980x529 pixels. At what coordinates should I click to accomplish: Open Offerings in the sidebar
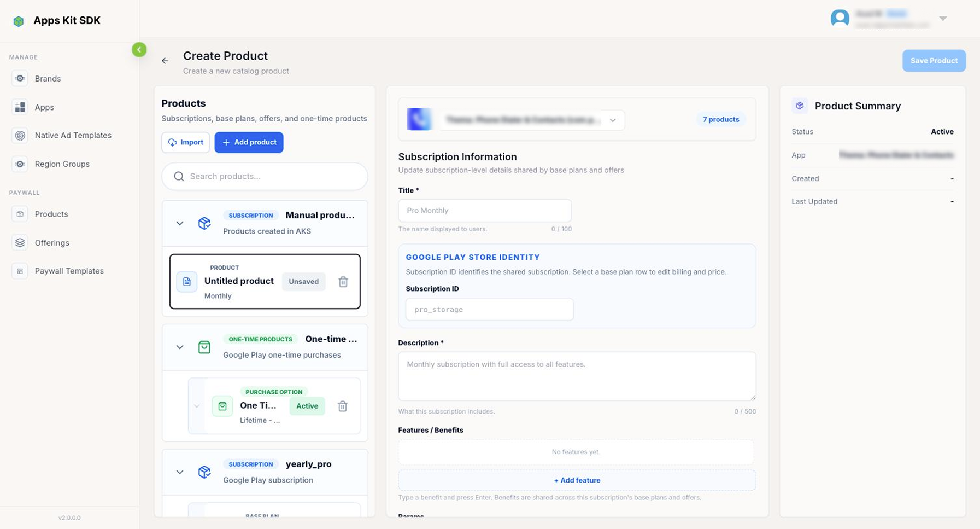[x=52, y=242]
